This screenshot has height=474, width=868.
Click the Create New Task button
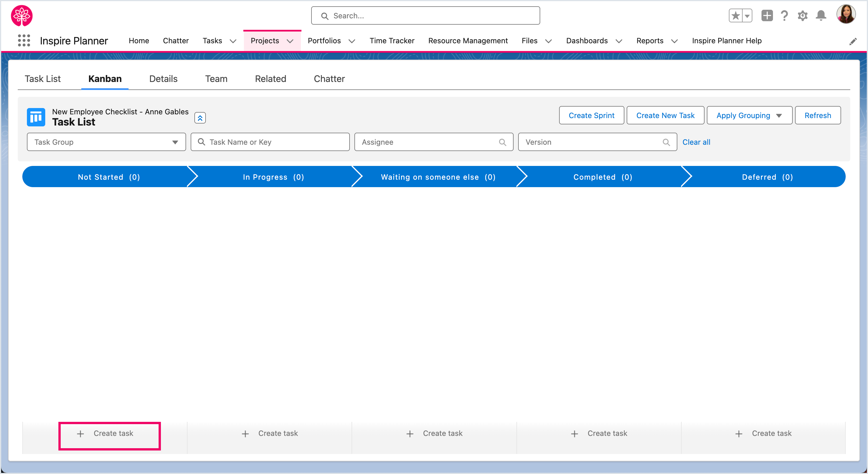tap(665, 115)
